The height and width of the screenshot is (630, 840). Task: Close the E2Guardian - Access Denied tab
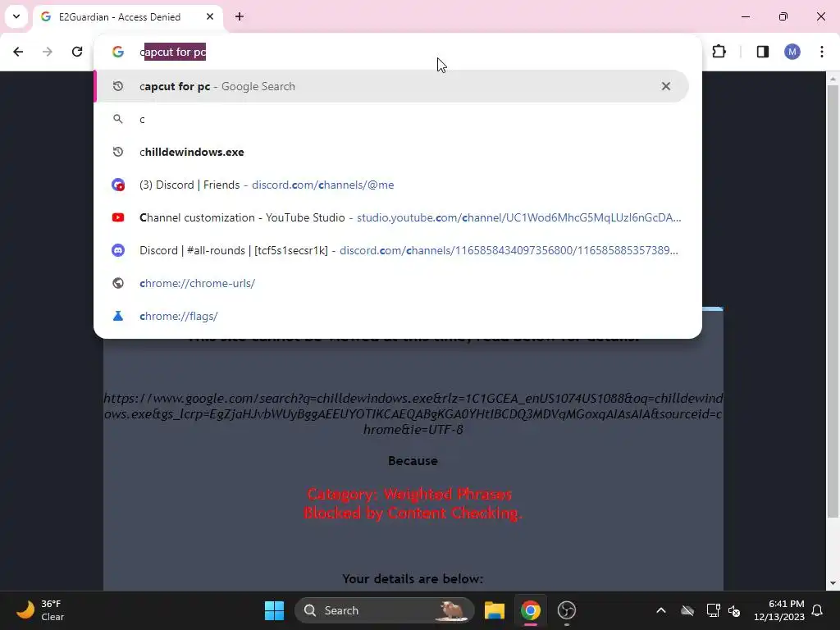click(x=210, y=16)
